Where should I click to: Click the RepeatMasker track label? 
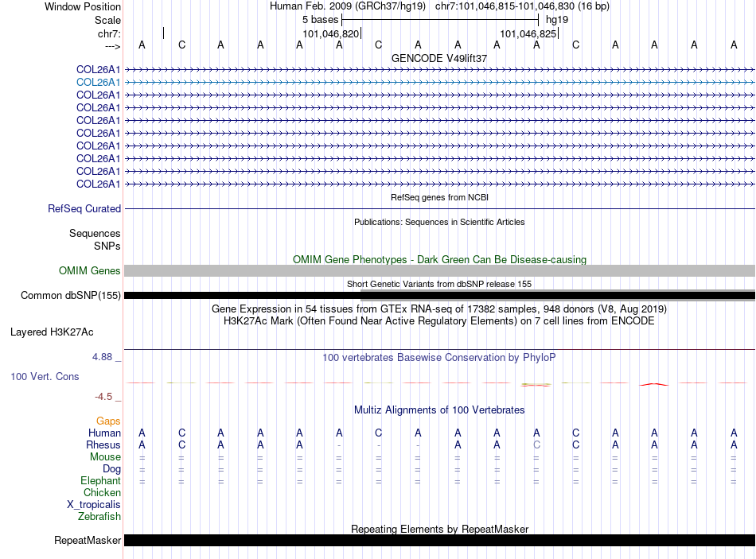click(88, 541)
